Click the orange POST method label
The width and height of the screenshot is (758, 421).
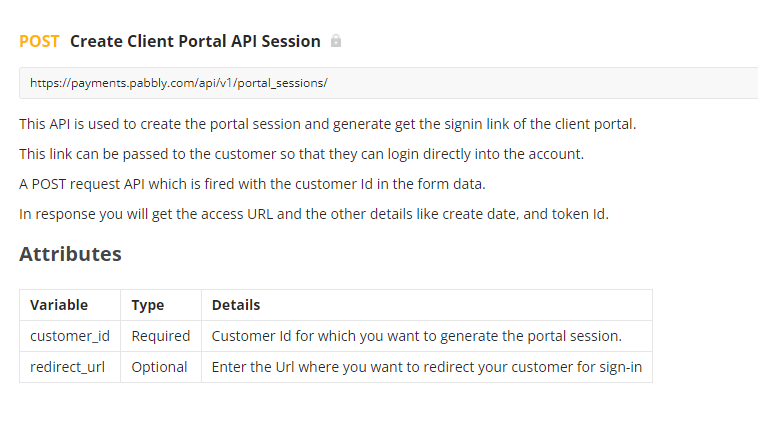(x=39, y=42)
